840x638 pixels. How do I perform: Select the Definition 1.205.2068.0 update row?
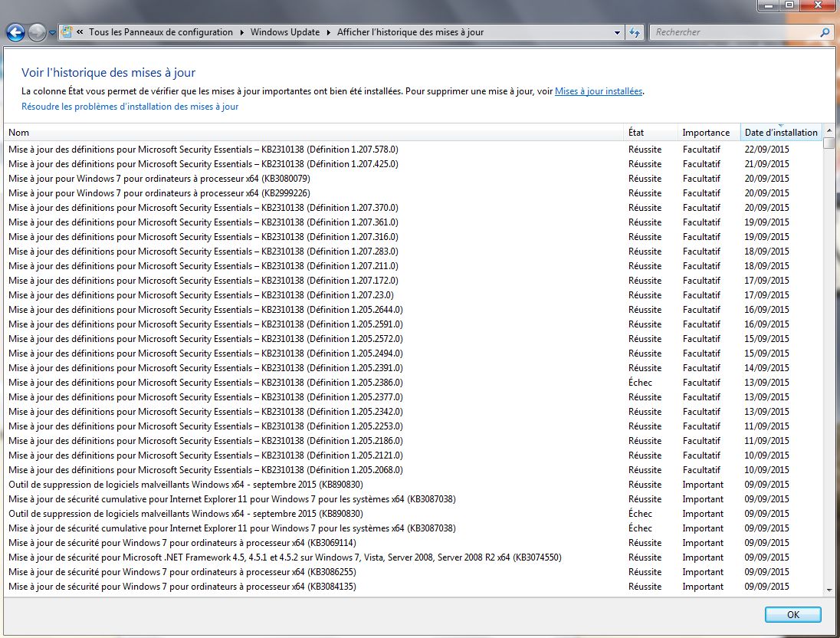point(412,470)
